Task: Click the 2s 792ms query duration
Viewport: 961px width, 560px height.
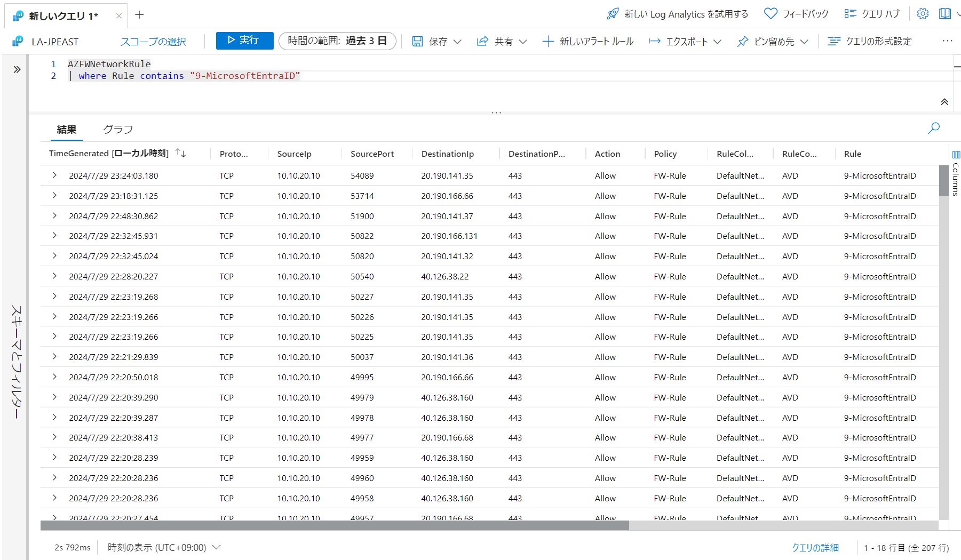Action: point(73,548)
